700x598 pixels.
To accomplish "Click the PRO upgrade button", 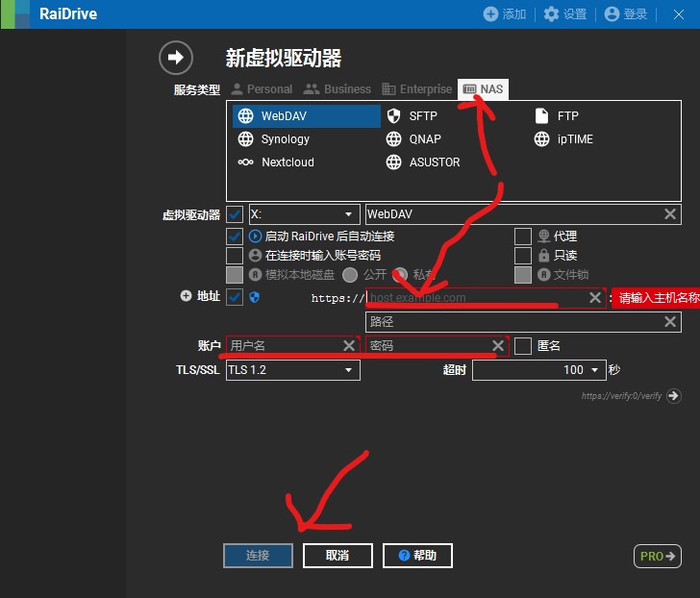I will coord(658,556).
